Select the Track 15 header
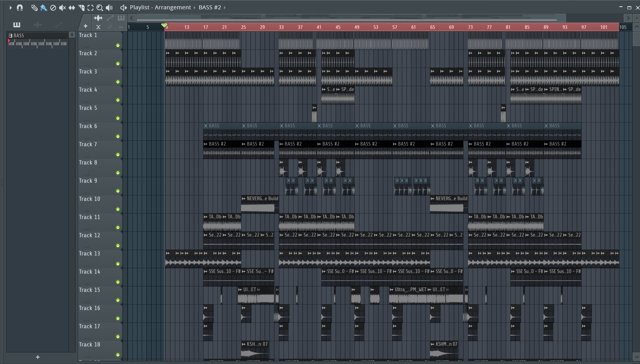 pos(100,295)
